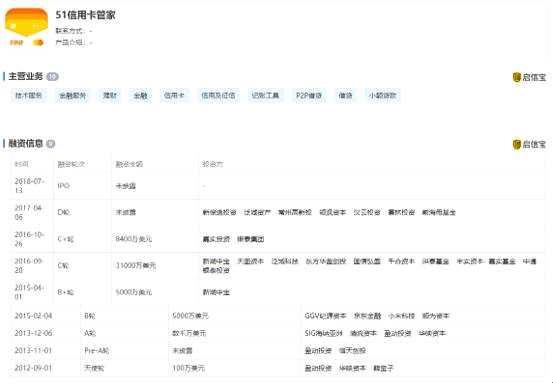Click the IPO round cell

click(63, 186)
